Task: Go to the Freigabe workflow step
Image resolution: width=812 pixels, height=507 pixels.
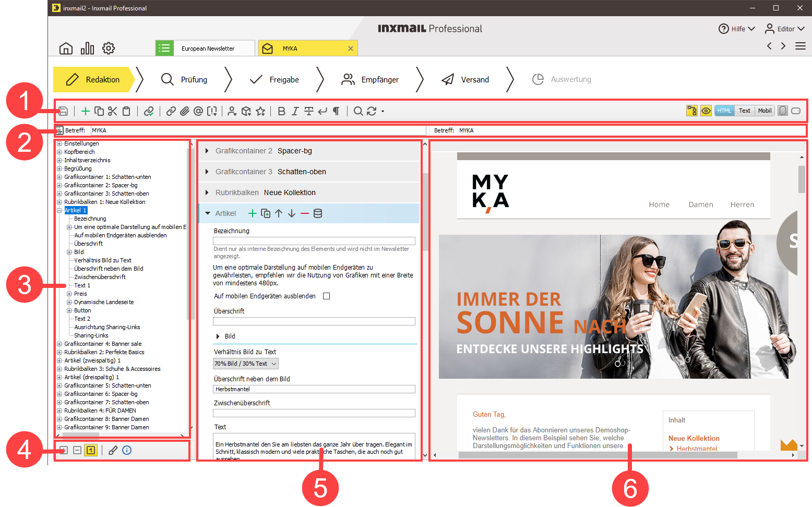Action: pos(274,79)
